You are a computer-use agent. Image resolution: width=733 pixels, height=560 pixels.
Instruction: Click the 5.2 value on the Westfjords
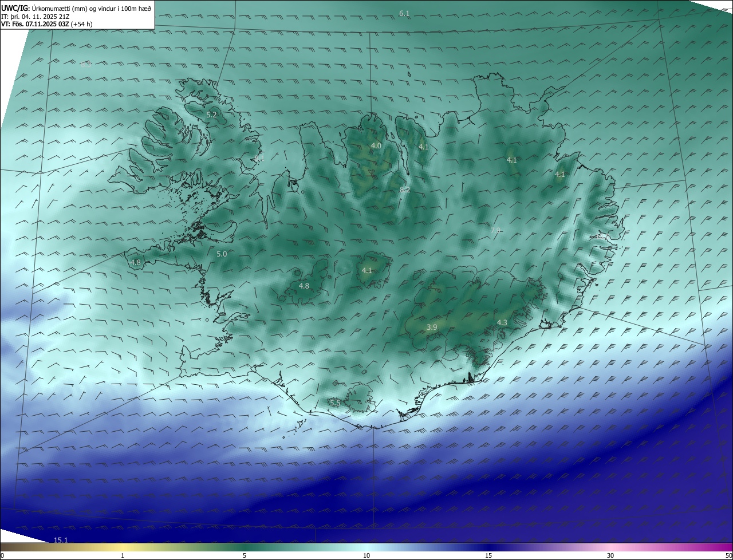click(211, 115)
